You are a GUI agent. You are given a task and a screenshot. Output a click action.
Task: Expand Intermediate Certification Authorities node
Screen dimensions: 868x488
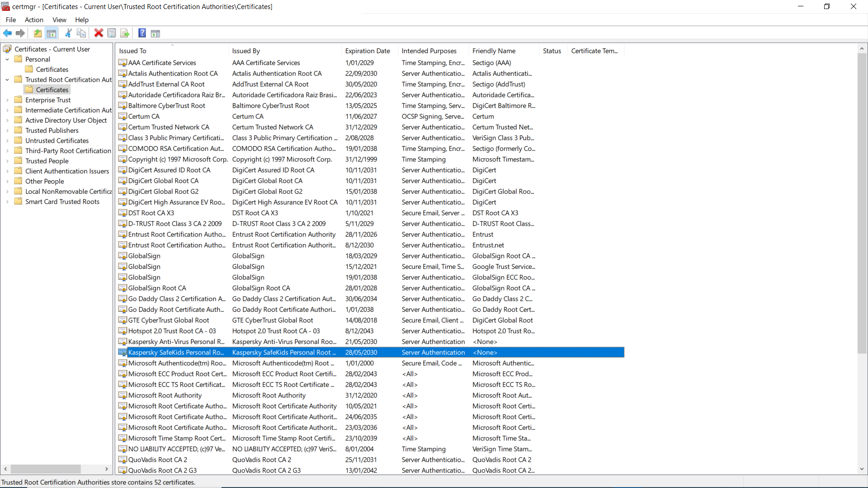(7, 110)
